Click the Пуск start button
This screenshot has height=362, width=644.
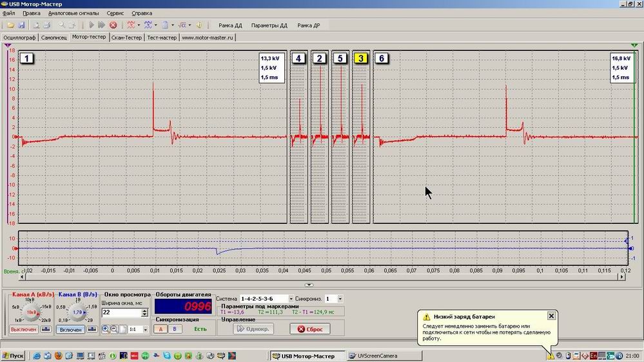[13, 356]
